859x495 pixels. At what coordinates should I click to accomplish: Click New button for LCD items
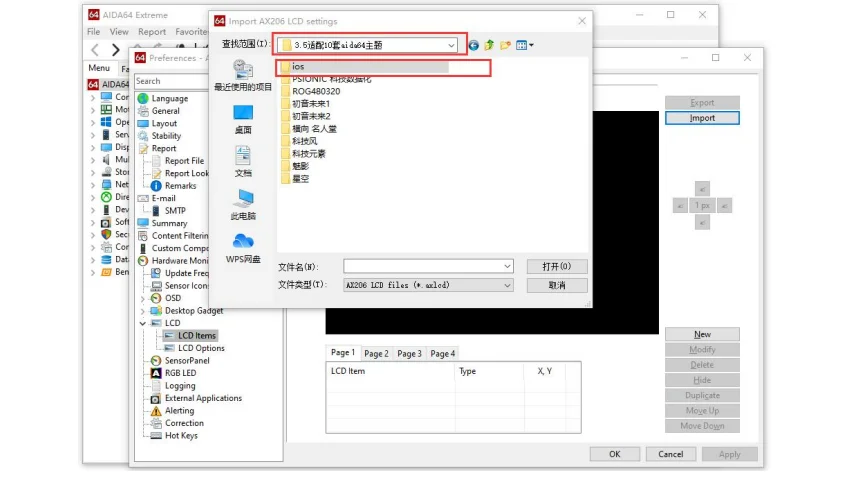(x=702, y=334)
